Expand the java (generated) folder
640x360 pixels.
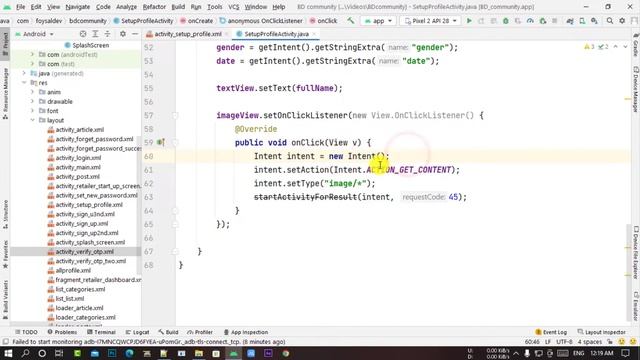tap(24, 73)
